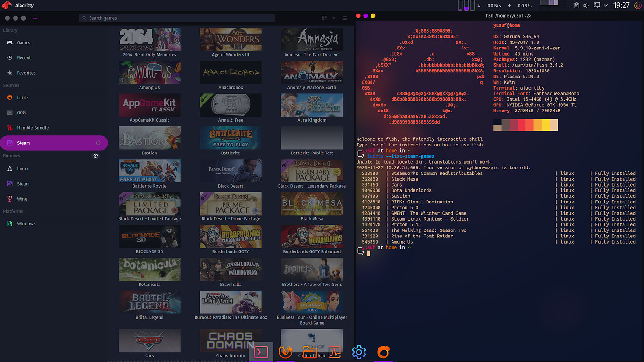644x362 pixels.
Task: Click the clipboard icon in the system tray
Action: (576, 6)
